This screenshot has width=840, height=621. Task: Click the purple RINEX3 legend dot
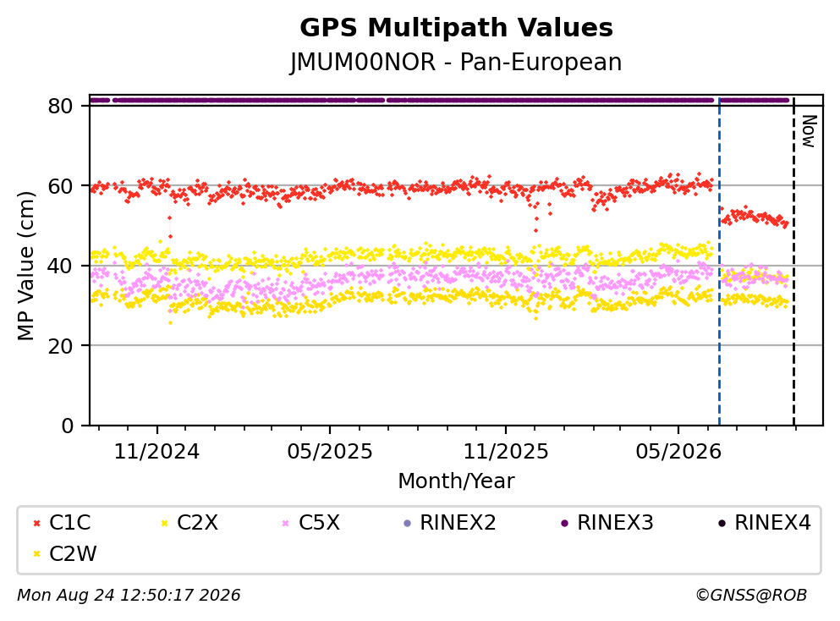[x=564, y=523]
